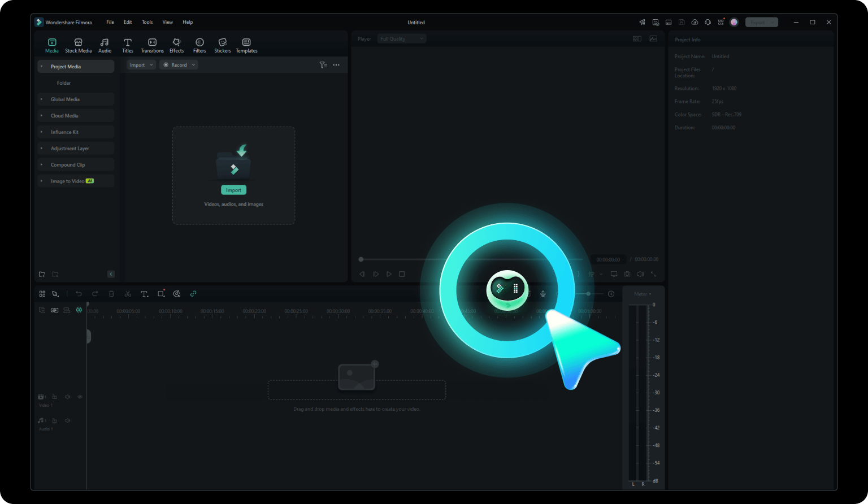Click the timeline zoom slider handle
868x504 pixels.
(588, 294)
